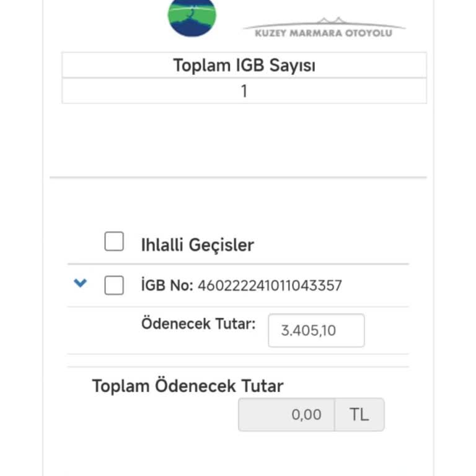This screenshot has height=476, width=476.
Task: Expand the İGB row with the blue chevron
Action: click(x=80, y=284)
